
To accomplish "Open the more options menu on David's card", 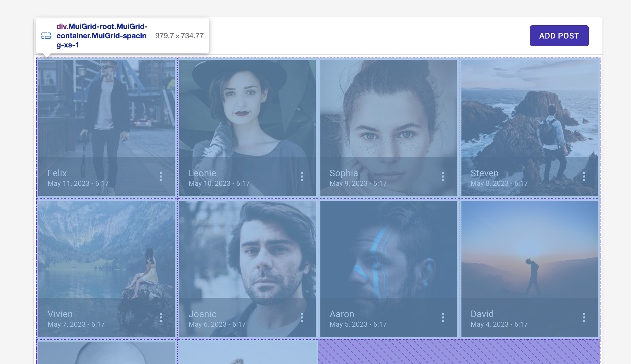I will pos(584,317).
